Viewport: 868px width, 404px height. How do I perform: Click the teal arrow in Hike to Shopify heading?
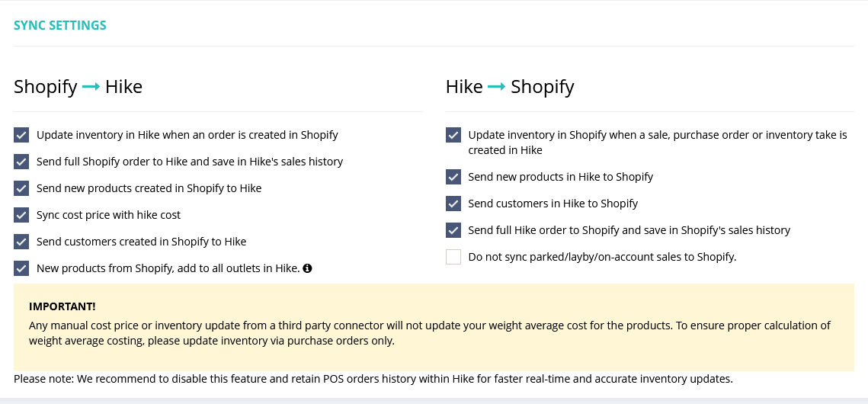pyautogui.click(x=497, y=87)
